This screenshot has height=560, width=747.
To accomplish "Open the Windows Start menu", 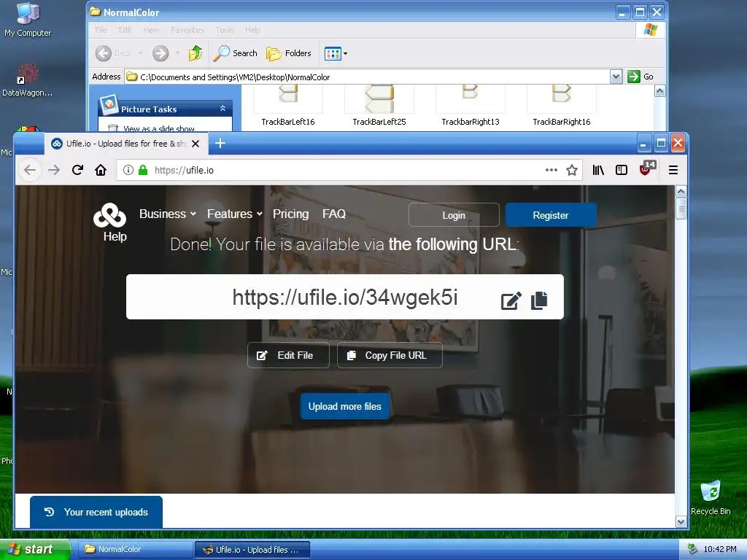I will coord(35,549).
